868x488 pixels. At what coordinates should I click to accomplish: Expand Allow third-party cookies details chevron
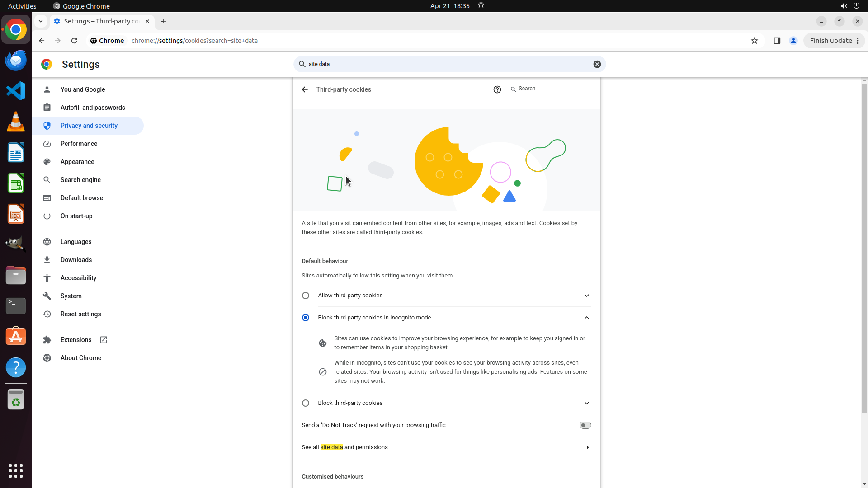coord(586,296)
